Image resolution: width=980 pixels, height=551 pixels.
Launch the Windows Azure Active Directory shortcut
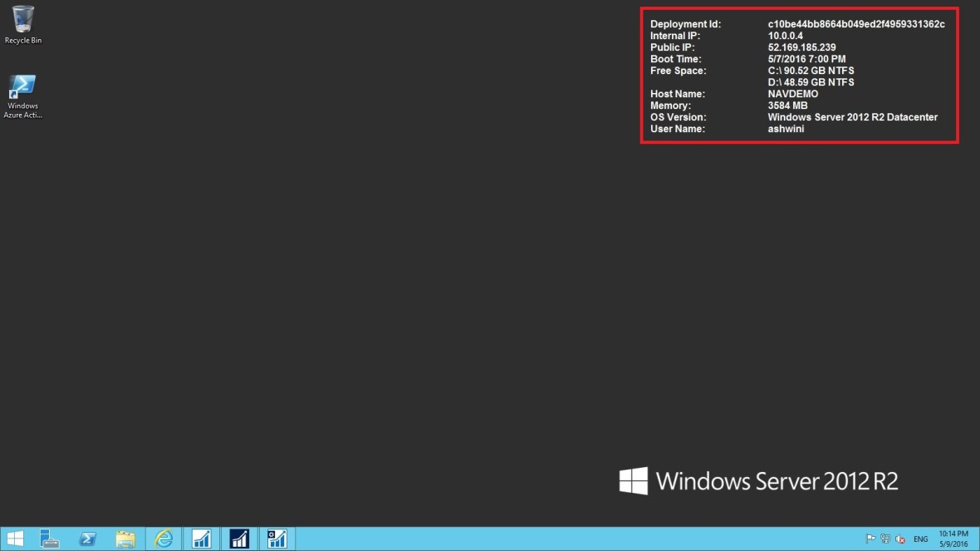tap(22, 87)
